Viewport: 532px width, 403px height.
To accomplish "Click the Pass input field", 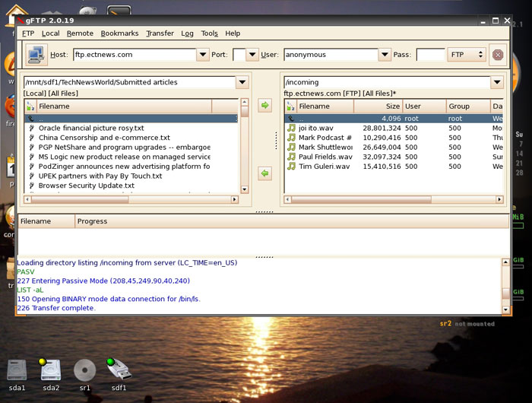I will [x=430, y=55].
